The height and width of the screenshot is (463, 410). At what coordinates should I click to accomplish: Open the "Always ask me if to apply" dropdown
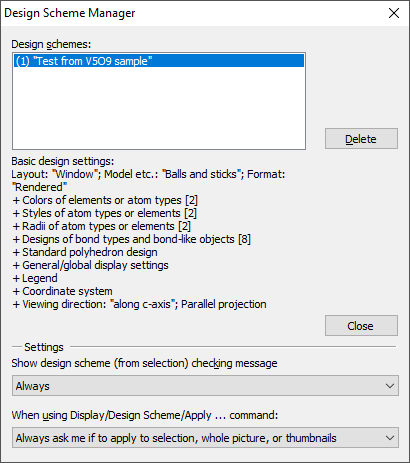[x=205, y=438]
